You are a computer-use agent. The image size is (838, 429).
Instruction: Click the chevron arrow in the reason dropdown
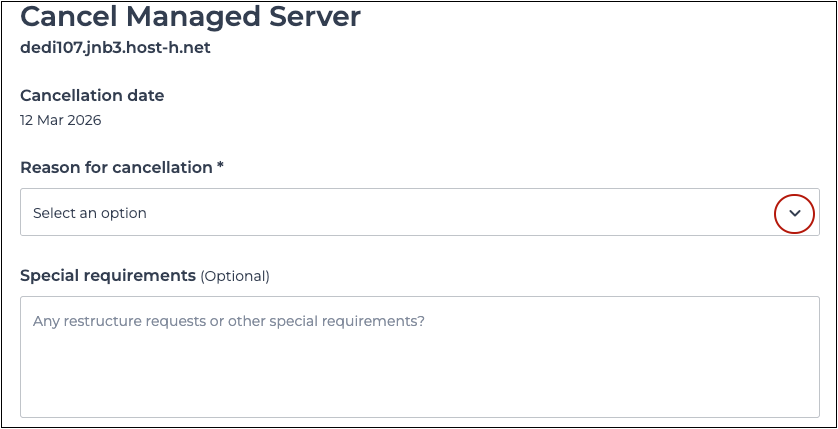pyautogui.click(x=795, y=213)
